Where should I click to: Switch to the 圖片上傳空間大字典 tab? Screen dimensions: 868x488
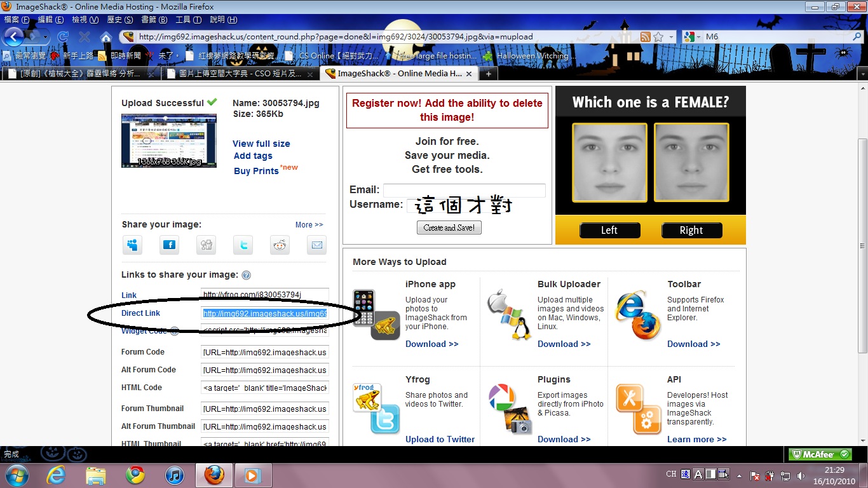coord(240,74)
